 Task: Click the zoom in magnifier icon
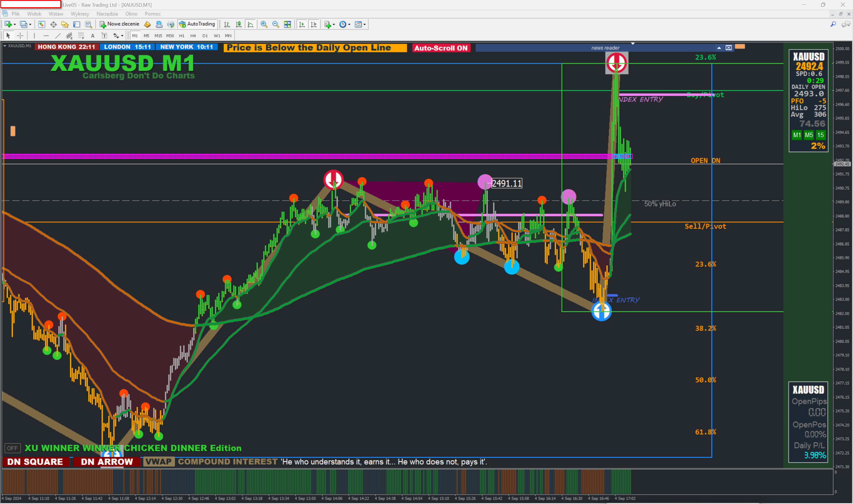264,24
